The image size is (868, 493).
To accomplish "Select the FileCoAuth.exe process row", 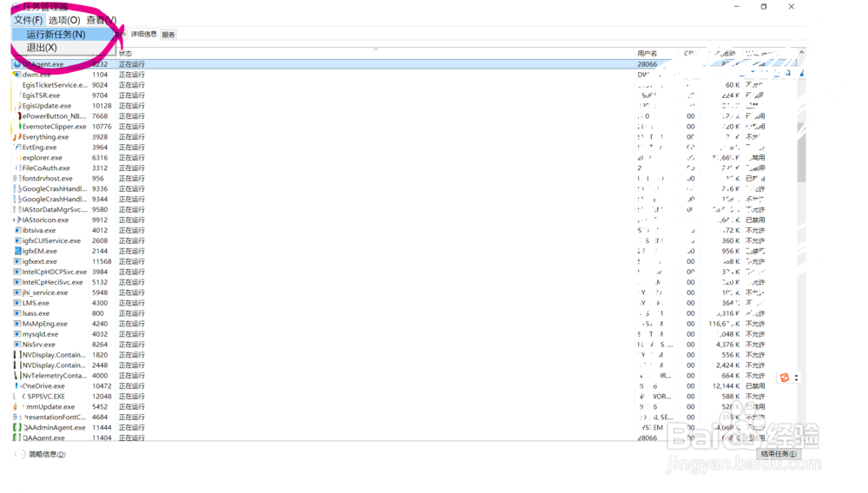I will coord(404,168).
